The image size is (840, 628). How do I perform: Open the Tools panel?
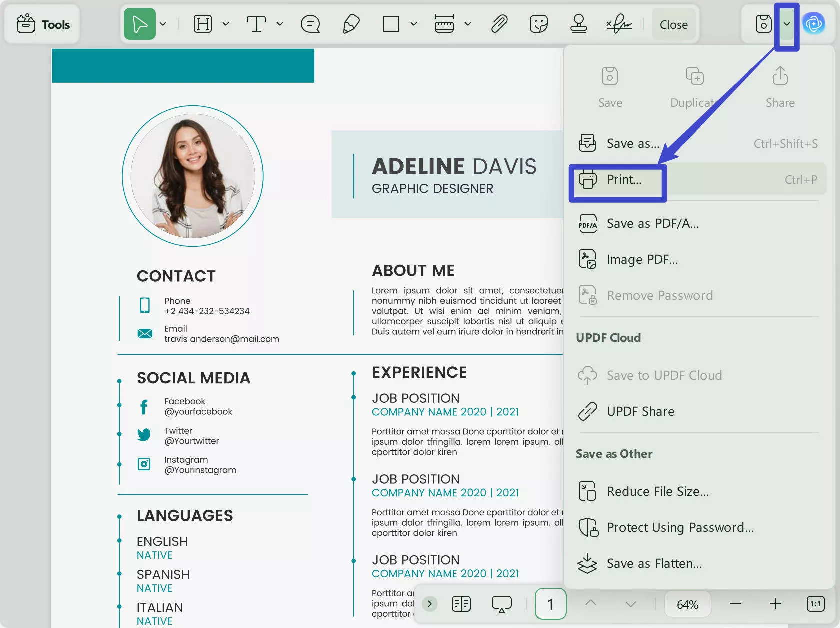tap(42, 23)
